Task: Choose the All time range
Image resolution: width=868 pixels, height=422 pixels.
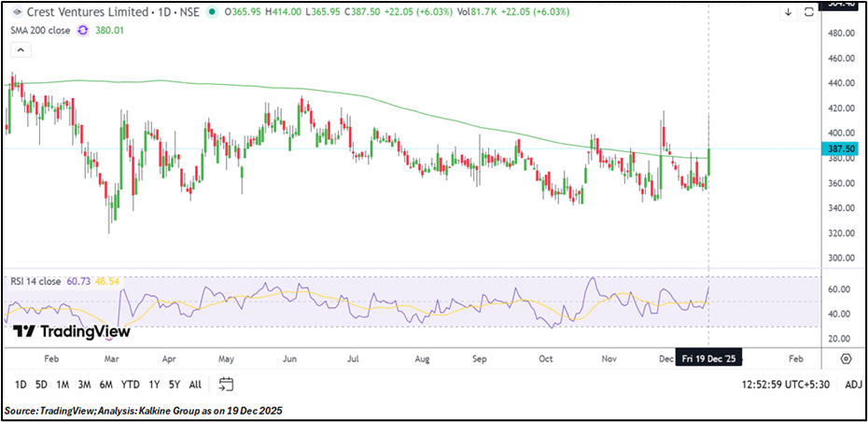Action: 195,384
